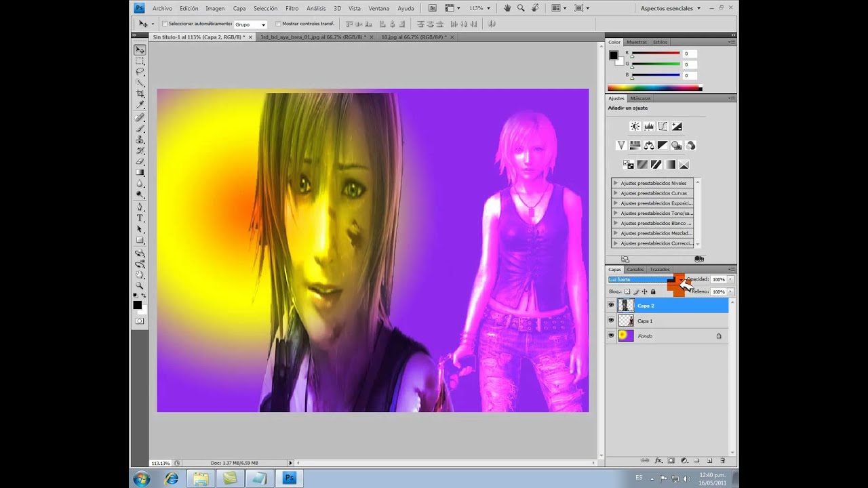Select the Gradient tool
Screen dimensions: 868x488
click(x=140, y=172)
